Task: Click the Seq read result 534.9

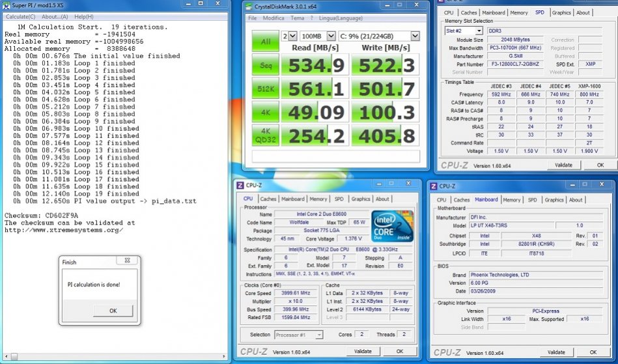Action: coord(315,64)
